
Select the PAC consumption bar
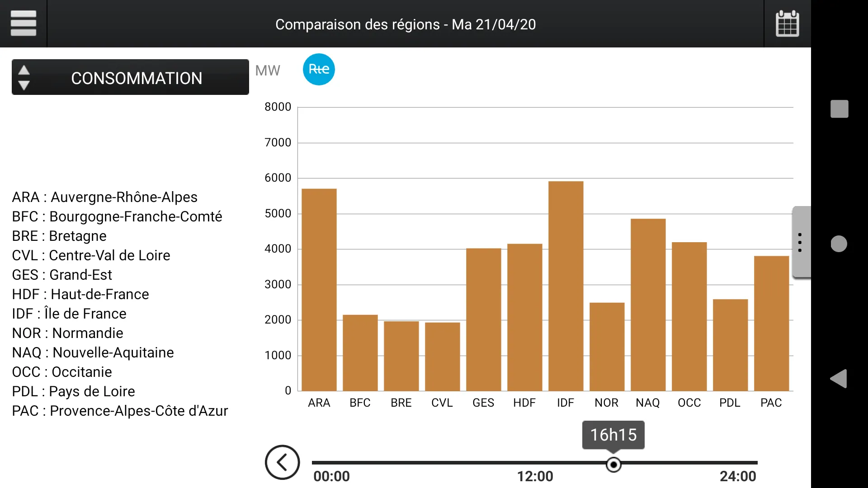pos(772,324)
